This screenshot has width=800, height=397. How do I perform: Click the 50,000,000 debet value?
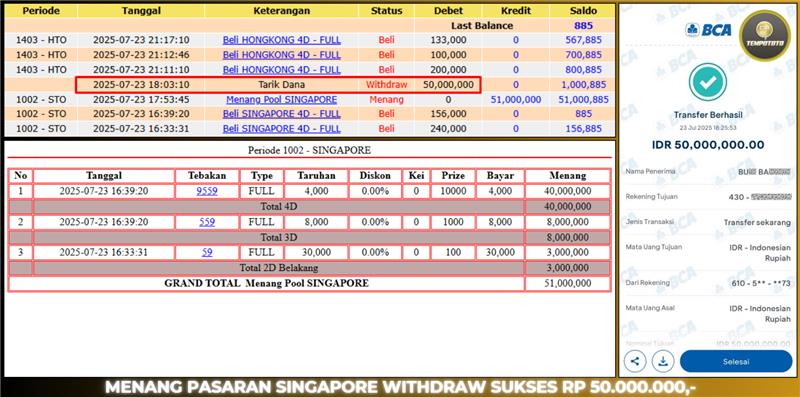448,85
